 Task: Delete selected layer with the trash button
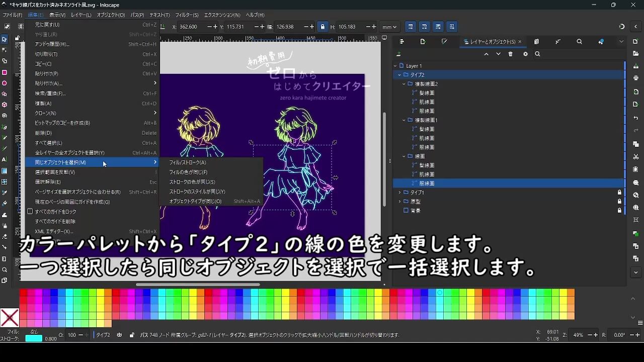511,54
